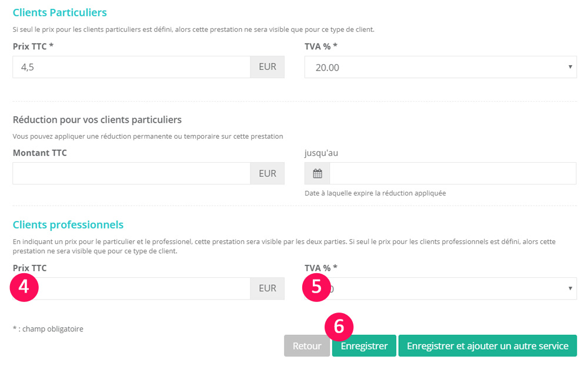This screenshot has width=588, height=366.
Task: Click the Réduction pour vos clients particuliers heading
Action: 97,120
